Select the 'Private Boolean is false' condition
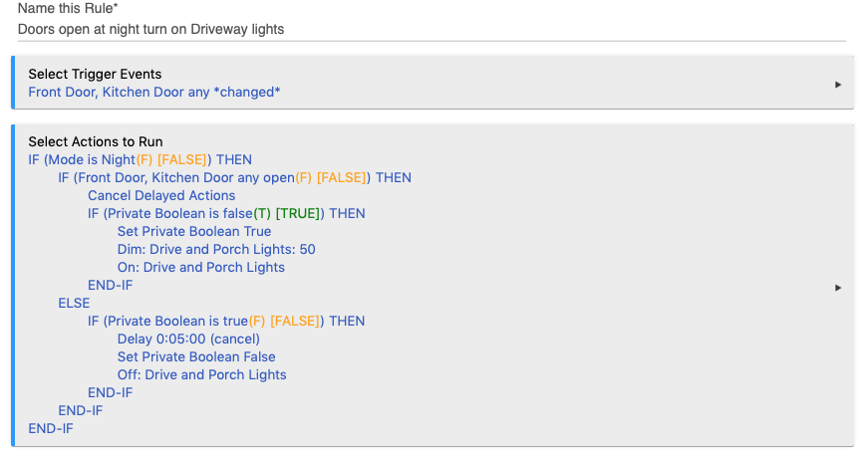The image size is (868, 463). pos(180,213)
